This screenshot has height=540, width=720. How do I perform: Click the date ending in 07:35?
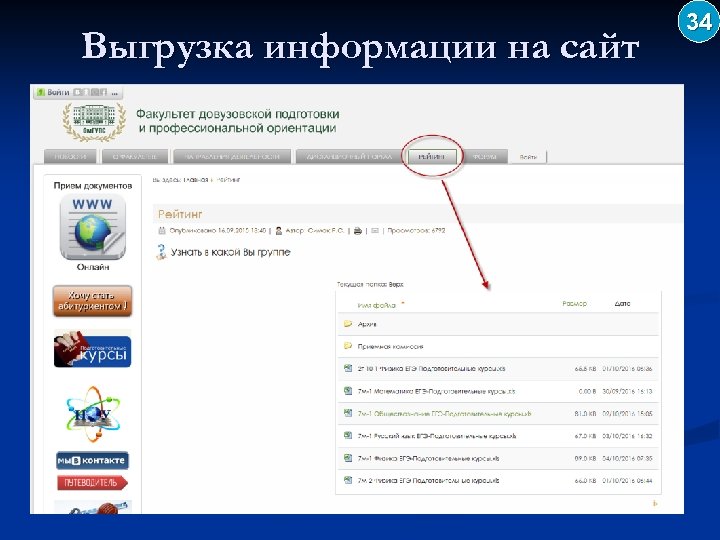click(627, 458)
